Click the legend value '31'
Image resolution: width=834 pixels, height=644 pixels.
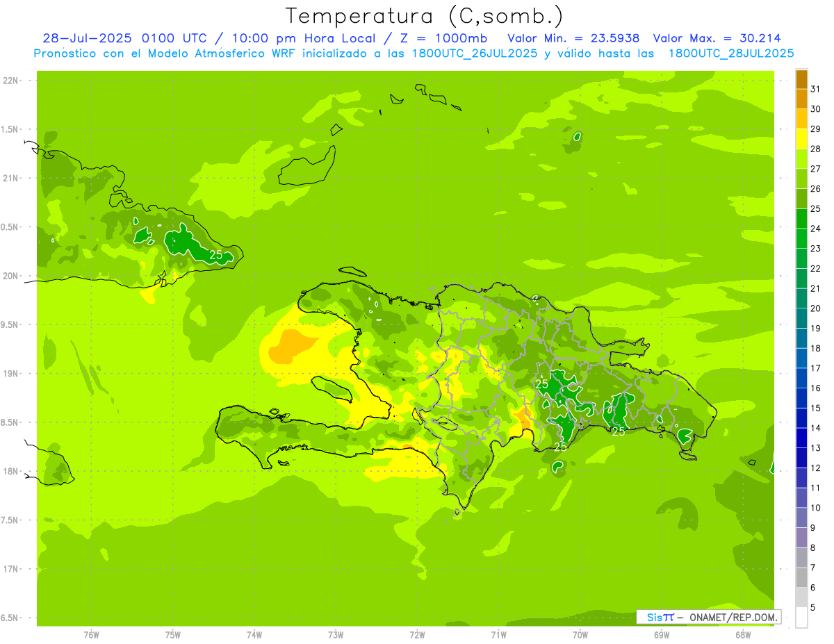pyautogui.click(x=816, y=89)
